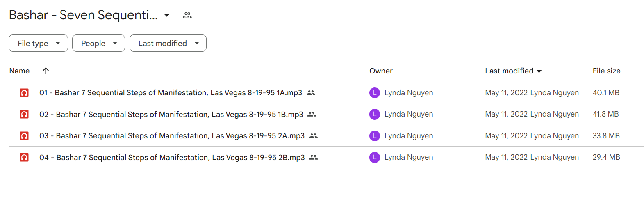Click shared icon next to 2B.mp3 file
This screenshot has width=644, height=202.
314,157
